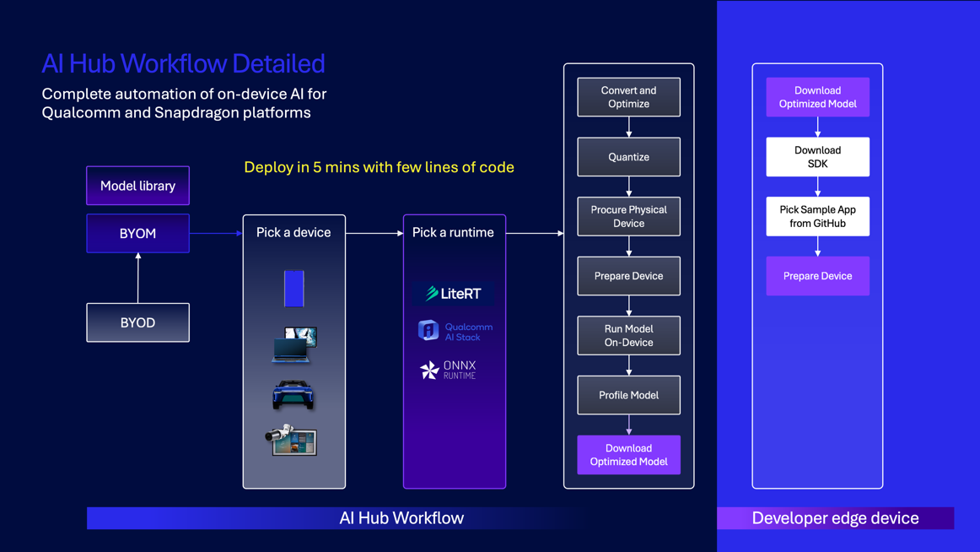
Task: Enable the Prepare Device step
Action: pos(628,276)
